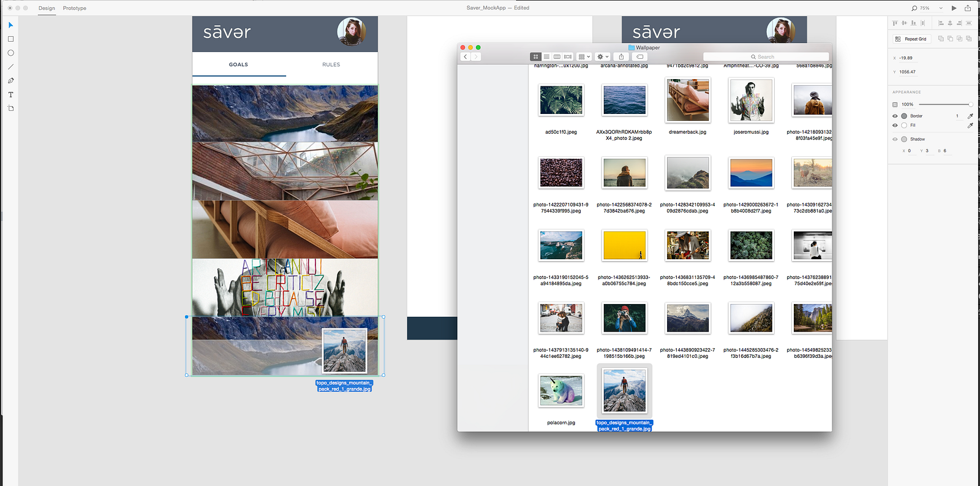Align selection to right edge
Image resolution: width=980 pixels, height=486 pixels.
(x=959, y=23)
